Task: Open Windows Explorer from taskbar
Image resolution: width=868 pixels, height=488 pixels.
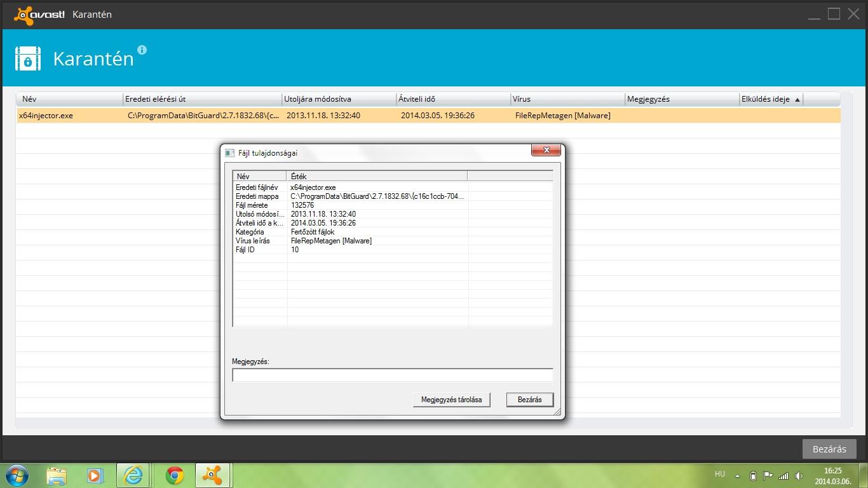Action: (57, 475)
